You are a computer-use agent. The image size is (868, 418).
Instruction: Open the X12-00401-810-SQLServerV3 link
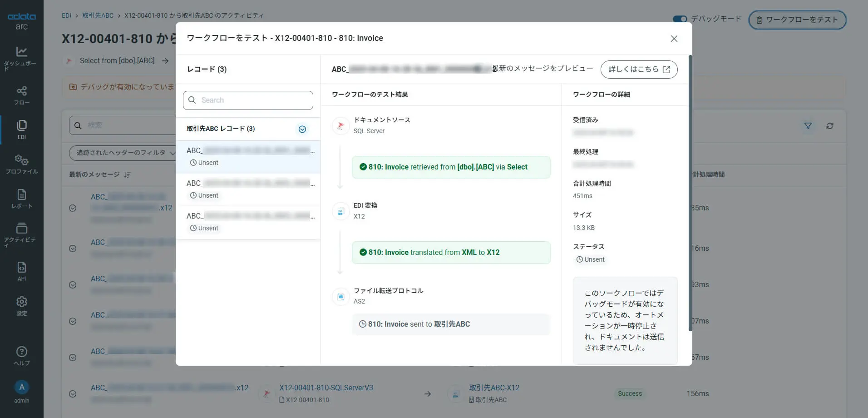point(326,388)
